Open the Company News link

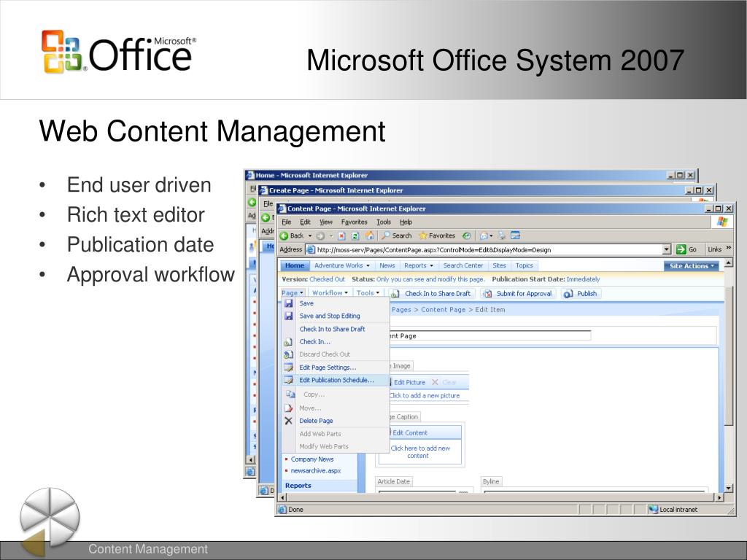click(x=312, y=459)
